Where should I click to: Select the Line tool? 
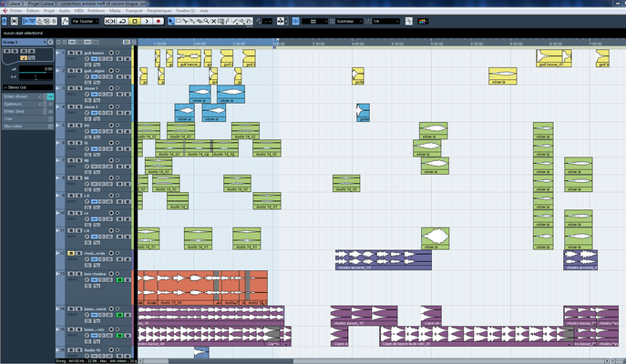pos(235,21)
